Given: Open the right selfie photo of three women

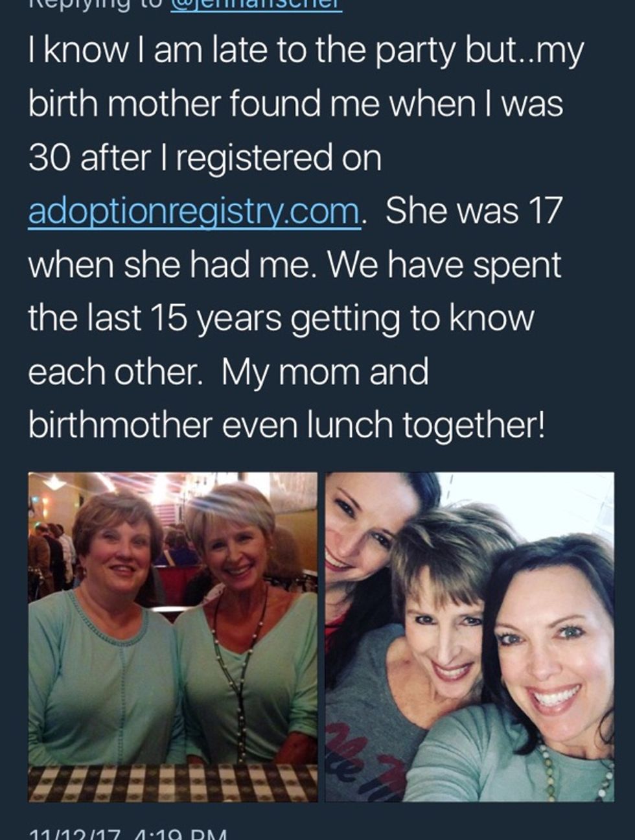Looking at the screenshot, I should coord(469,636).
